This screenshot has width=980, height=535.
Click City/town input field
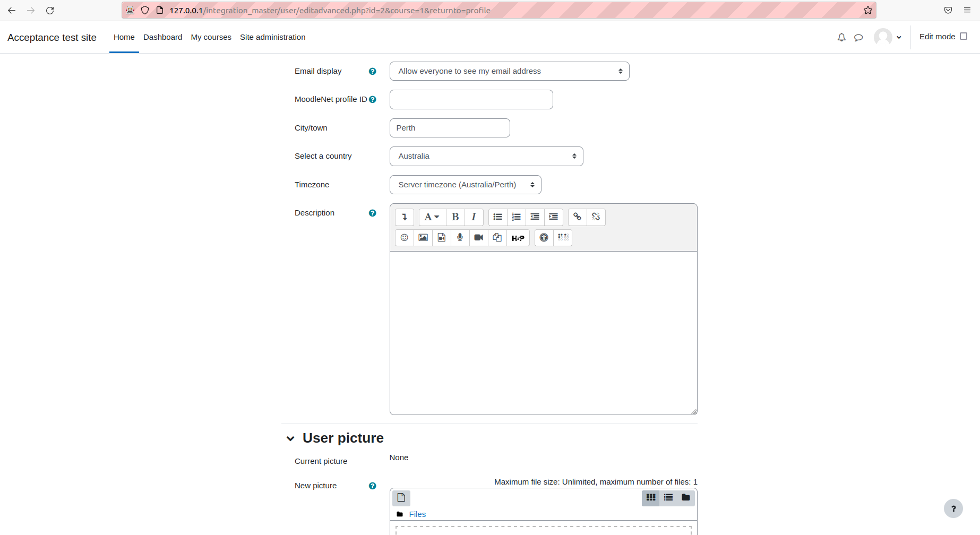[450, 128]
